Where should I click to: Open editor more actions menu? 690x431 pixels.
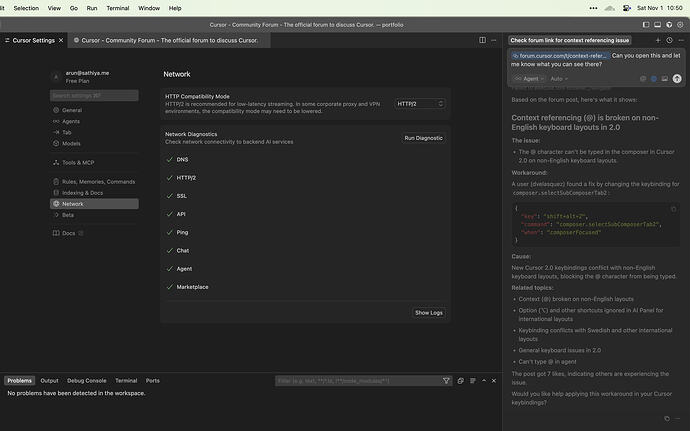(493, 40)
